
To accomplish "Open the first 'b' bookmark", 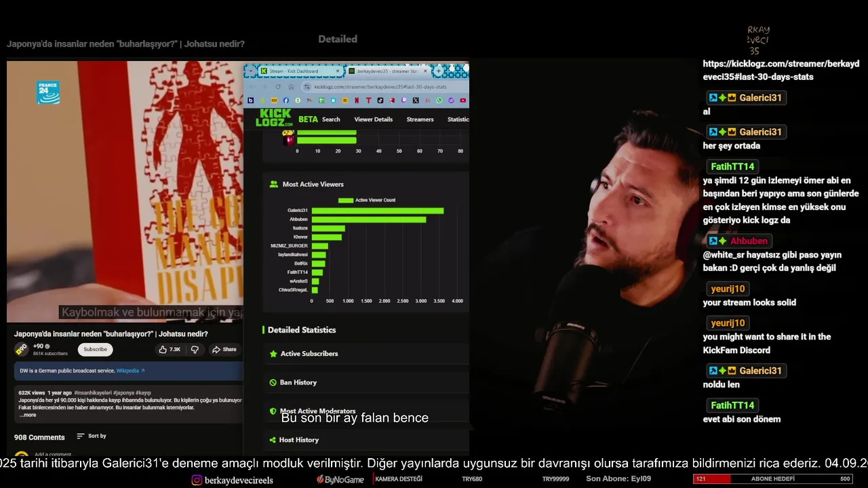I will click(251, 100).
